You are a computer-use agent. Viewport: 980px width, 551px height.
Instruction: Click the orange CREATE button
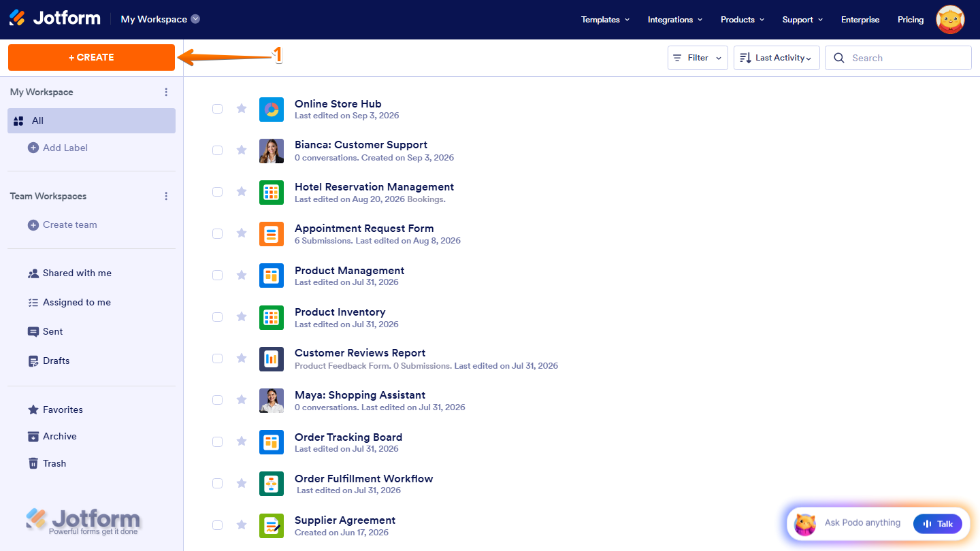pos(92,57)
